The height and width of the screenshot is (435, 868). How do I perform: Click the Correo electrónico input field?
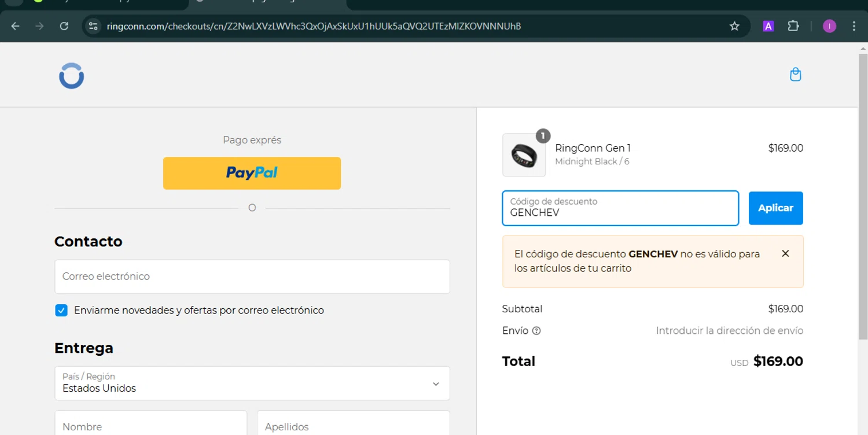pyautogui.click(x=252, y=277)
